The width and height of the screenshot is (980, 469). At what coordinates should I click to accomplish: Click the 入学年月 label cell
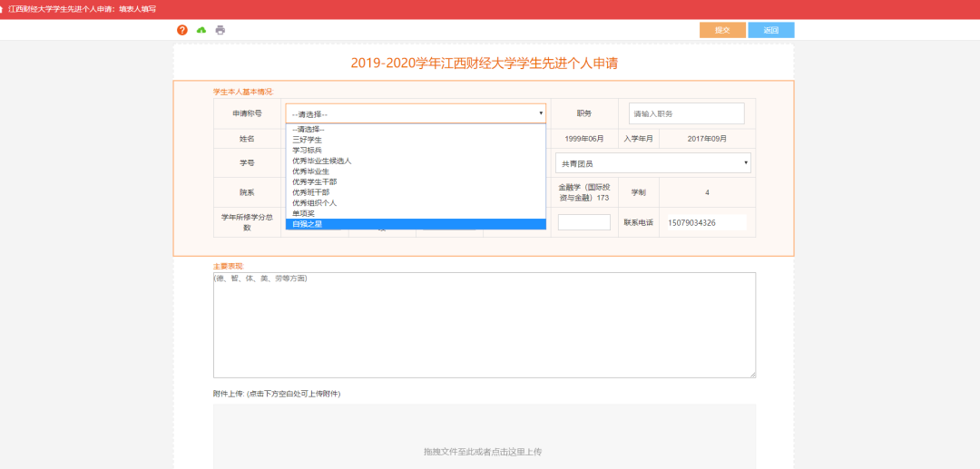pos(638,139)
